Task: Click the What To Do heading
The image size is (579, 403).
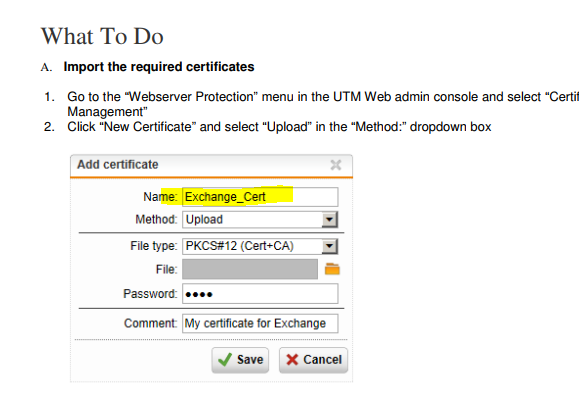Action: (102, 36)
